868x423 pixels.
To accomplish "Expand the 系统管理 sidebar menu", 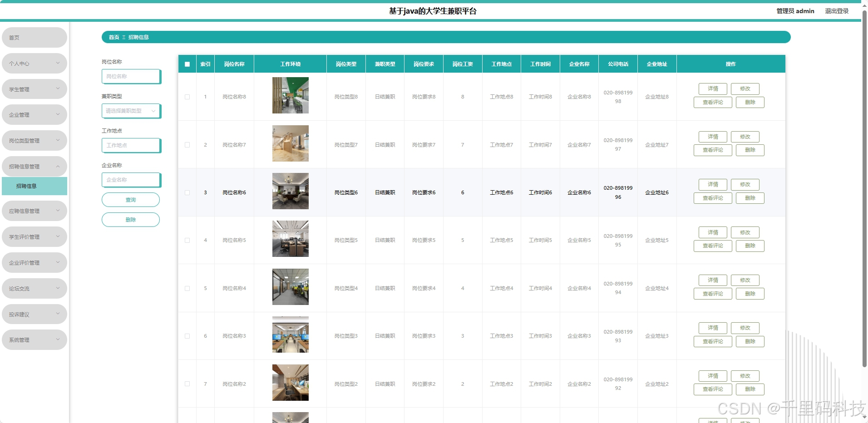I will click(x=35, y=340).
